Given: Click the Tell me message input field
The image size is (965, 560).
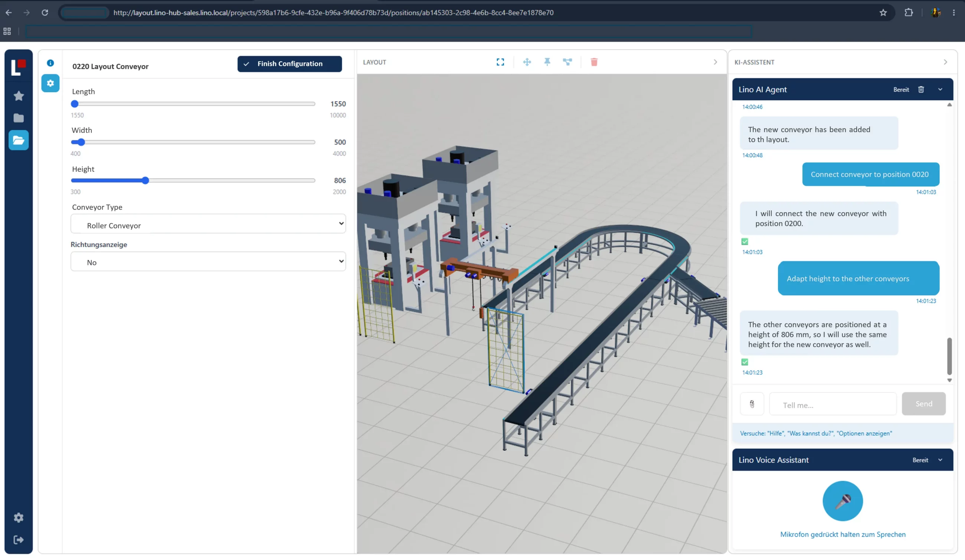Looking at the screenshot, I should tap(833, 404).
